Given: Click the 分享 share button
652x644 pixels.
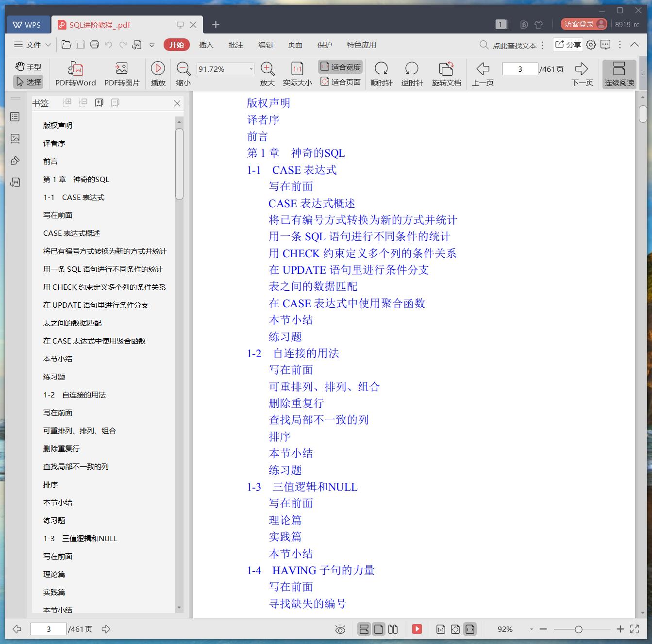Looking at the screenshot, I should [568, 45].
